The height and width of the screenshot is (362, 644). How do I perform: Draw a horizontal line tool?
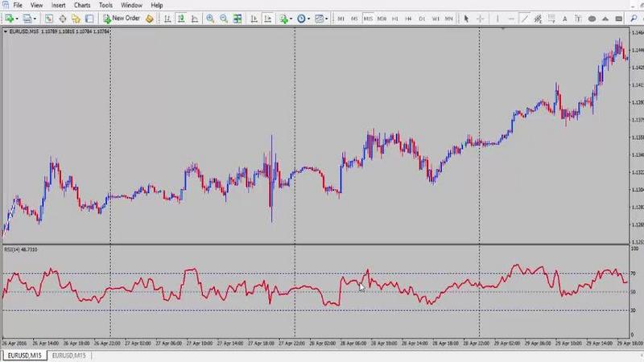tap(511, 19)
